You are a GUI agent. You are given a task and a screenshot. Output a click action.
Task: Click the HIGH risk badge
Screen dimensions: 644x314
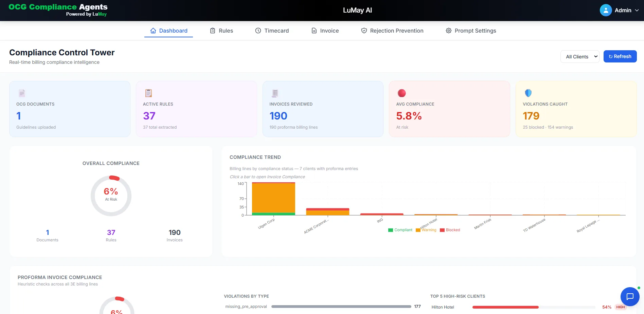[x=621, y=307]
